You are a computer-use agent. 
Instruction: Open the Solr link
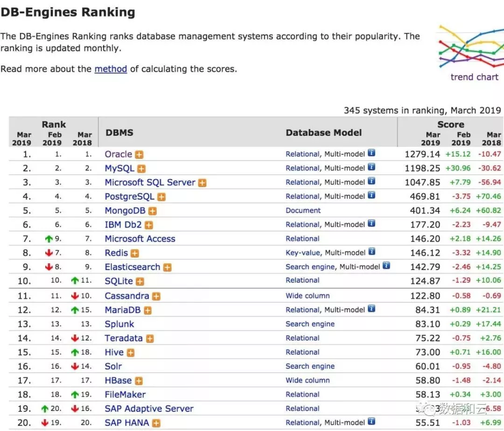(113, 367)
